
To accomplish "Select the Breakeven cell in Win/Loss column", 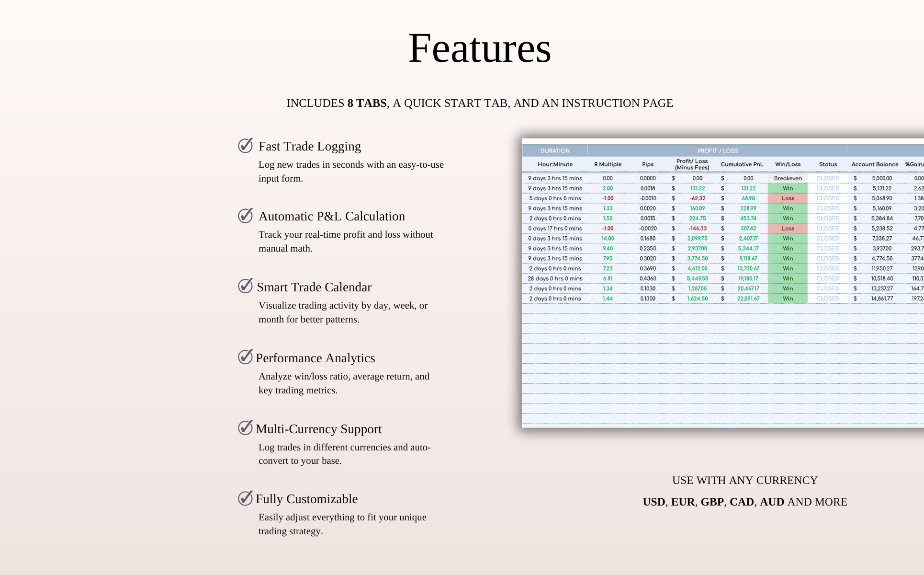I will [x=788, y=178].
